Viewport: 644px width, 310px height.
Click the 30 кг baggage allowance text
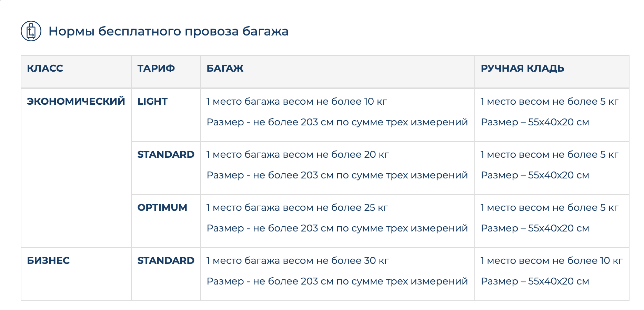click(x=298, y=260)
